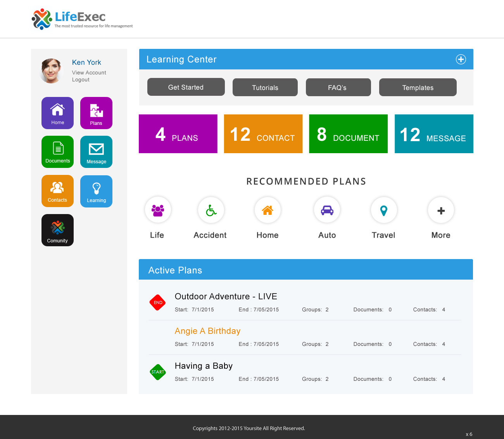Choose the Accident recommended plan icon
The image size is (504, 439).
(x=211, y=210)
